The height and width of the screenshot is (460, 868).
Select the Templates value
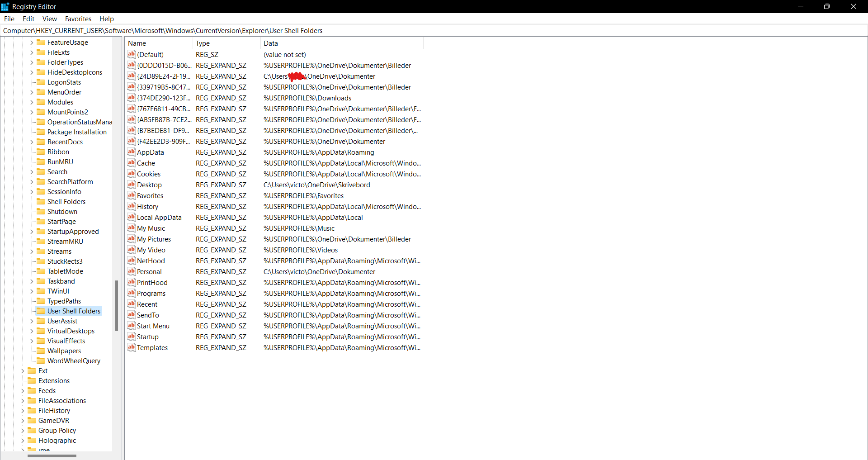(151, 347)
